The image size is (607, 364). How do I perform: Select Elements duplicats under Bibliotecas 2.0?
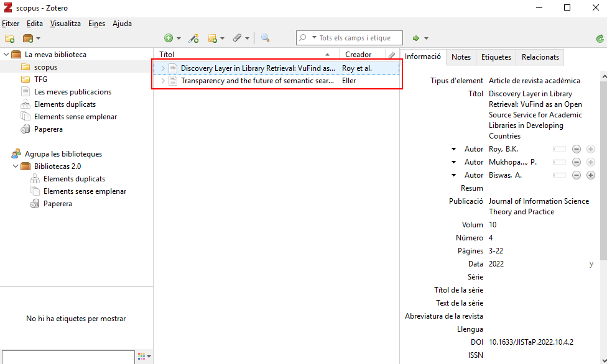point(74,179)
